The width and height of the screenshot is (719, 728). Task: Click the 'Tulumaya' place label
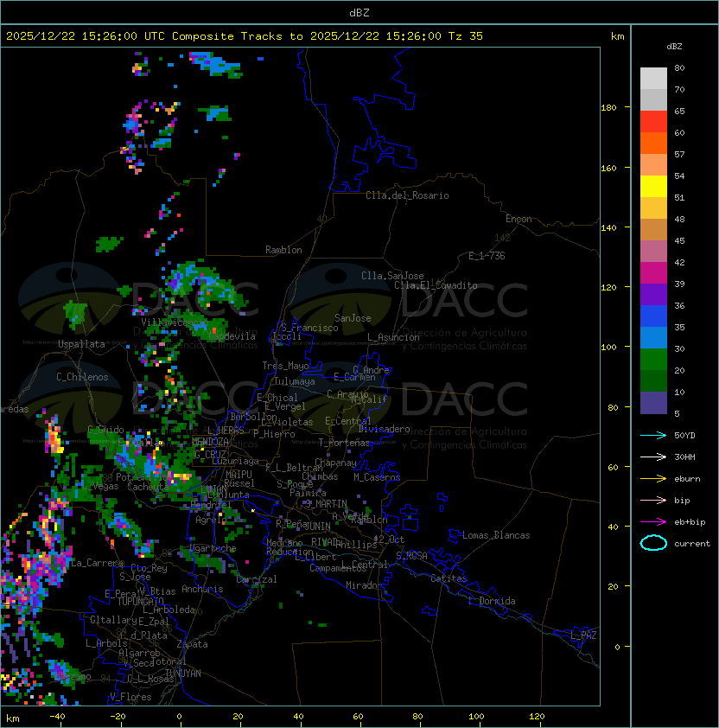point(295,381)
